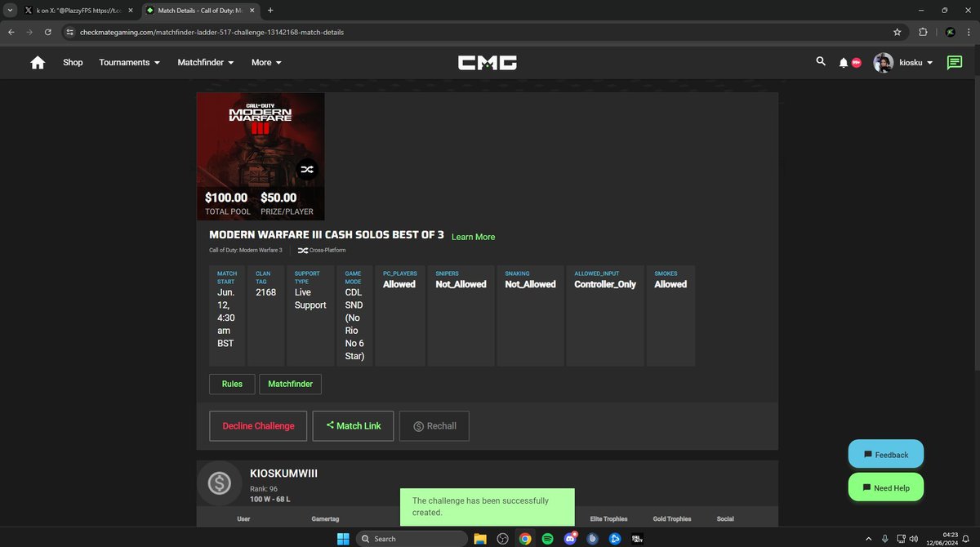Close the X browser tab

(x=129, y=11)
